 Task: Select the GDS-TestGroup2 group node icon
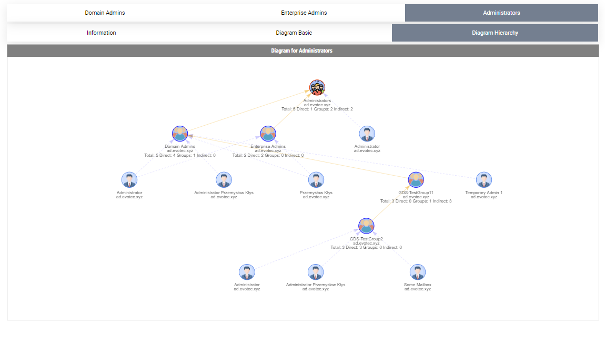pyautogui.click(x=366, y=225)
